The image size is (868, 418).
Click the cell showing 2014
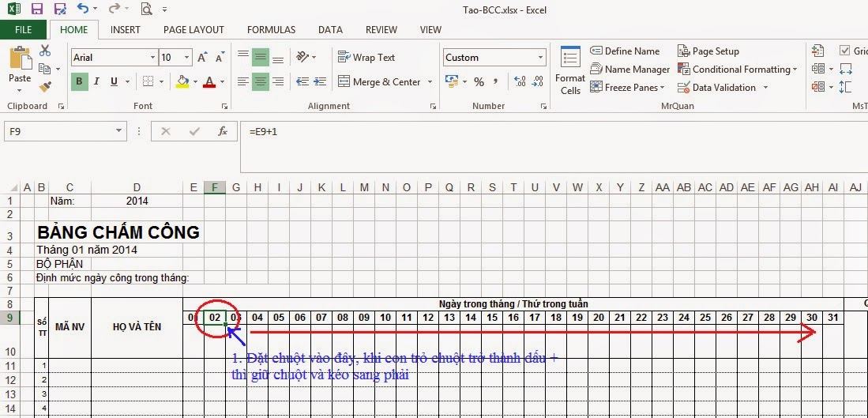pos(137,201)
